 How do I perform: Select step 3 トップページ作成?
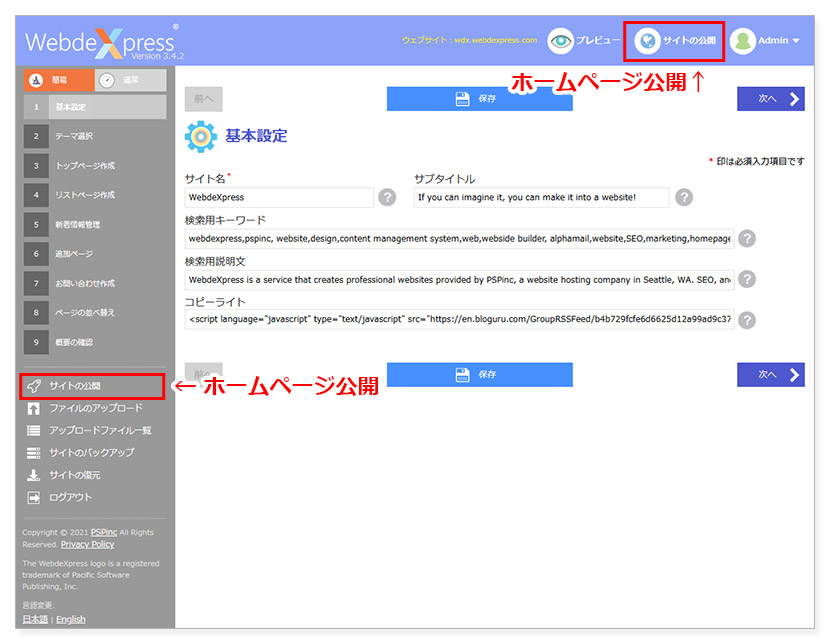[95, 166]
